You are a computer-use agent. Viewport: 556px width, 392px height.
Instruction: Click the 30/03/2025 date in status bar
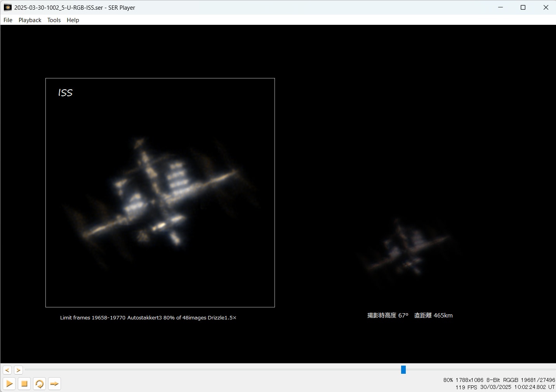coord(495,387)
